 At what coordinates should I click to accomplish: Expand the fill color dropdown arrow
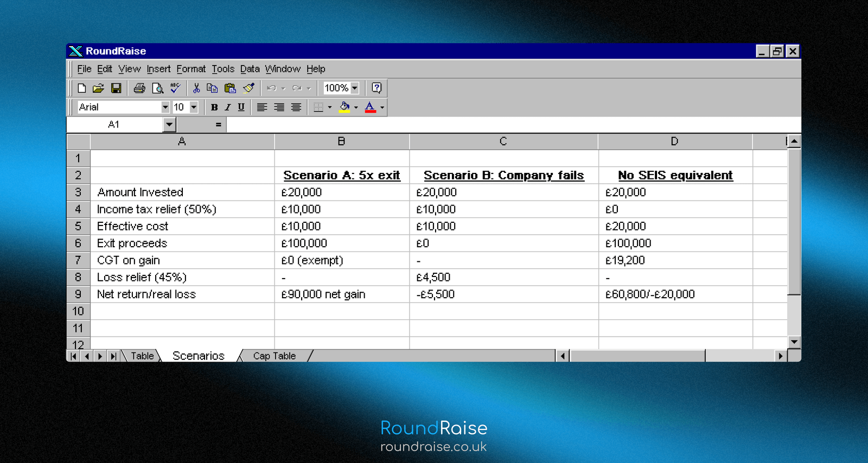click(356, 107)
